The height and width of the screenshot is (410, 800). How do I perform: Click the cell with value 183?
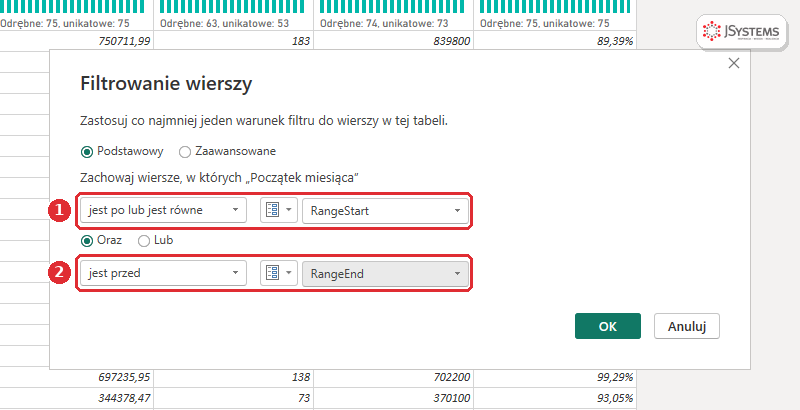pos(234,41)
